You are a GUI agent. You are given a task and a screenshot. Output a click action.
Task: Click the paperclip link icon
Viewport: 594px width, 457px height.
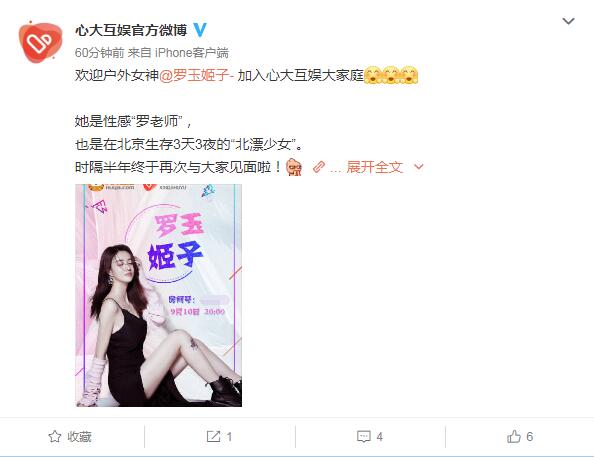319,167
